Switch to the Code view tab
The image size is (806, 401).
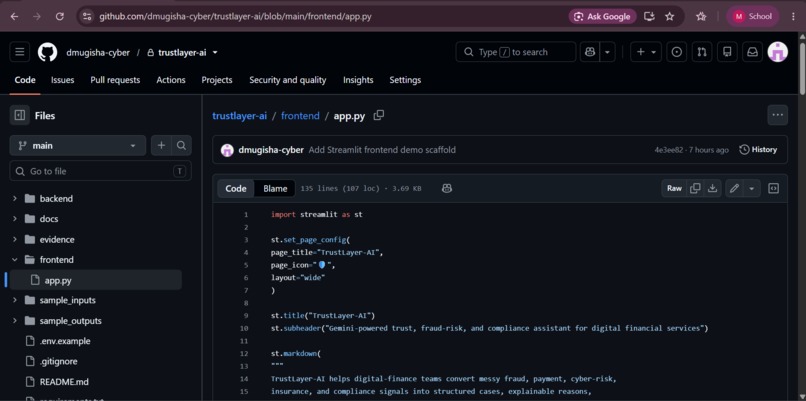point(236,189)
